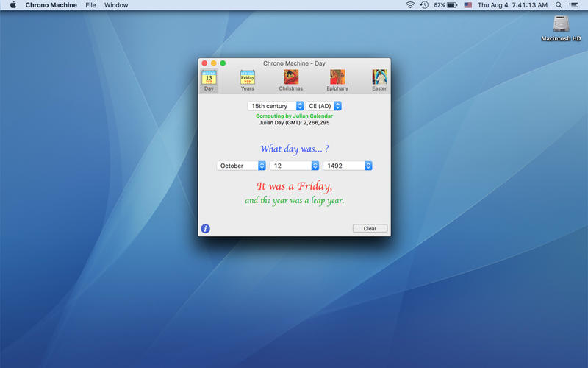Switch to the Christmas toolbar icon
Viewport: 588px width, 368px height.
290,78
